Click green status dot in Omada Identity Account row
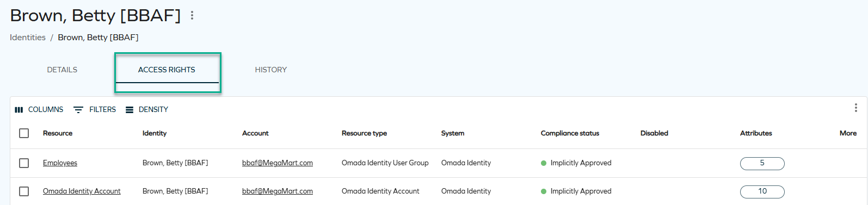This screenshot has width=868, height=205. click(544, 191)
